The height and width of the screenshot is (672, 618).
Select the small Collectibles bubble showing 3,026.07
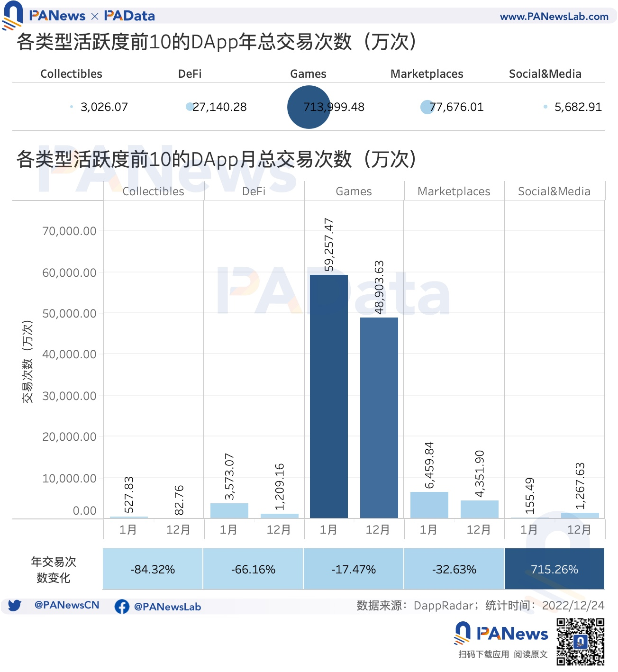point(72,107)
